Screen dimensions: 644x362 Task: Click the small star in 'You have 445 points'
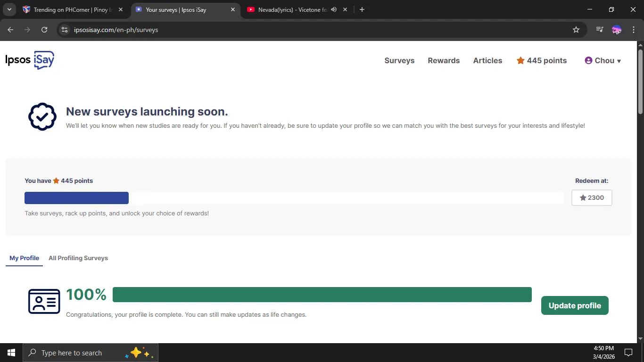click(x=56, y=181)
